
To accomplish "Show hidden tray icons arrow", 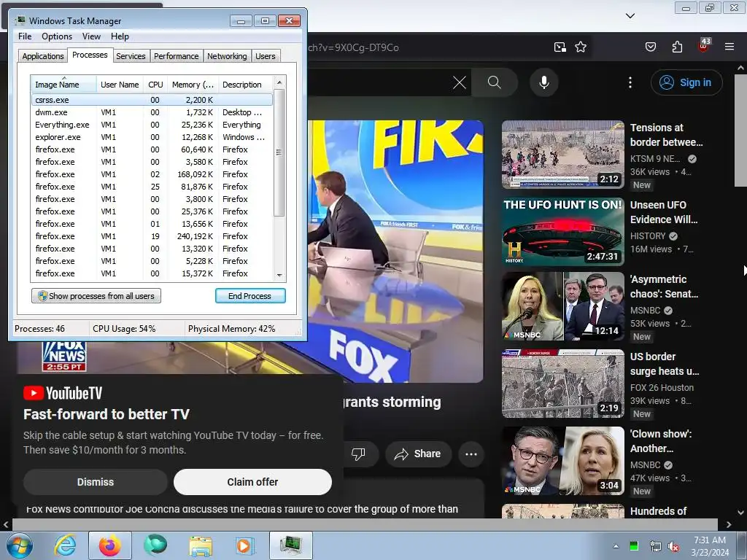I will pos(616,546).
